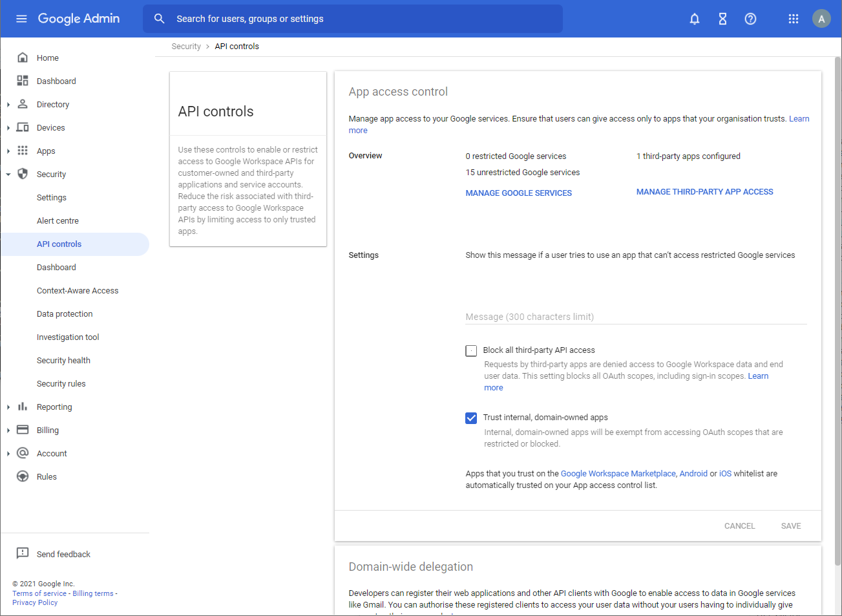Click the Rules globe icon

pos(23,476)
